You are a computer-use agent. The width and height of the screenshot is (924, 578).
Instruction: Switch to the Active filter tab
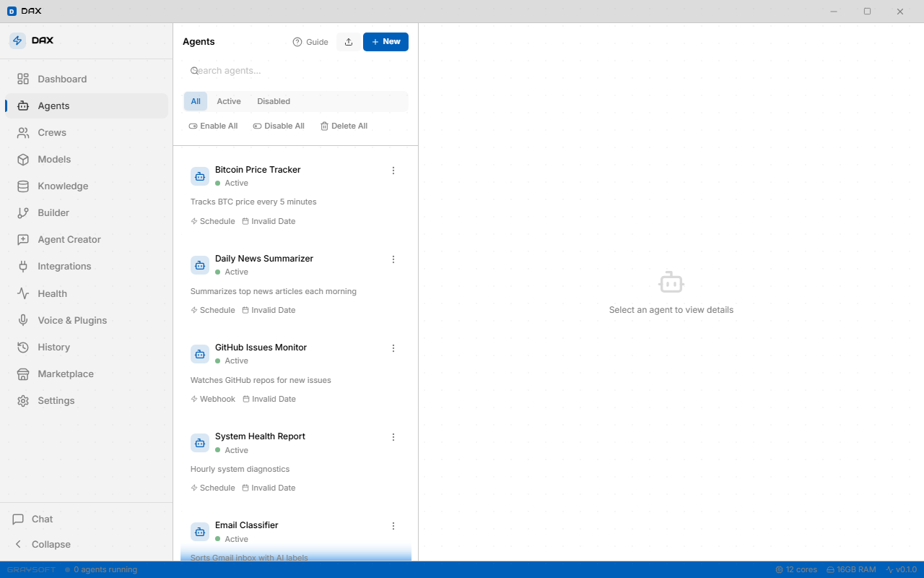pos(229,101)
